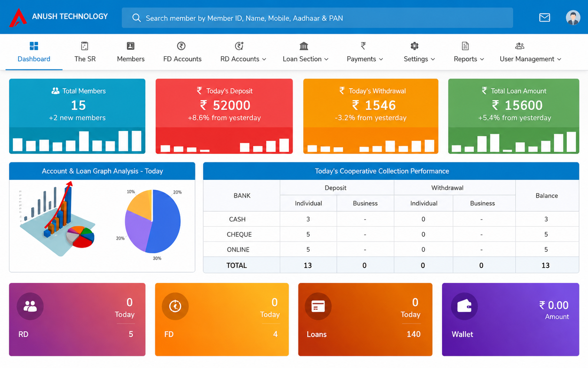
Task: Click the RD Accounts recurring rupee icon
Action: 239,46
